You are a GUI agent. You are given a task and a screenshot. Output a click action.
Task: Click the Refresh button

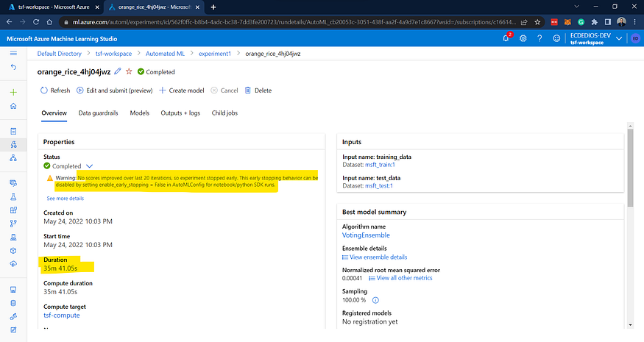point(55,90)
